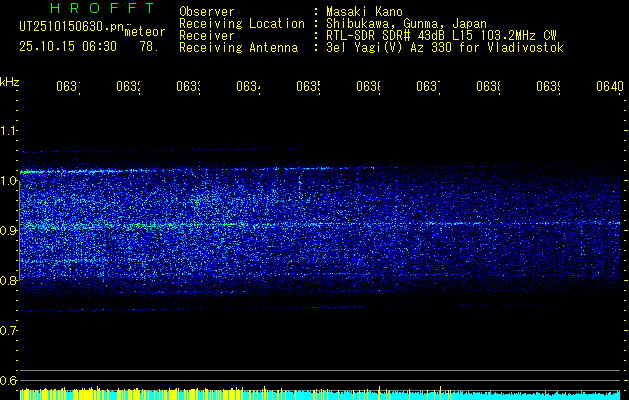Click the HROFFT title text
Screen dimensions: 629x400
pyautogui.click(x=102, y=8)
